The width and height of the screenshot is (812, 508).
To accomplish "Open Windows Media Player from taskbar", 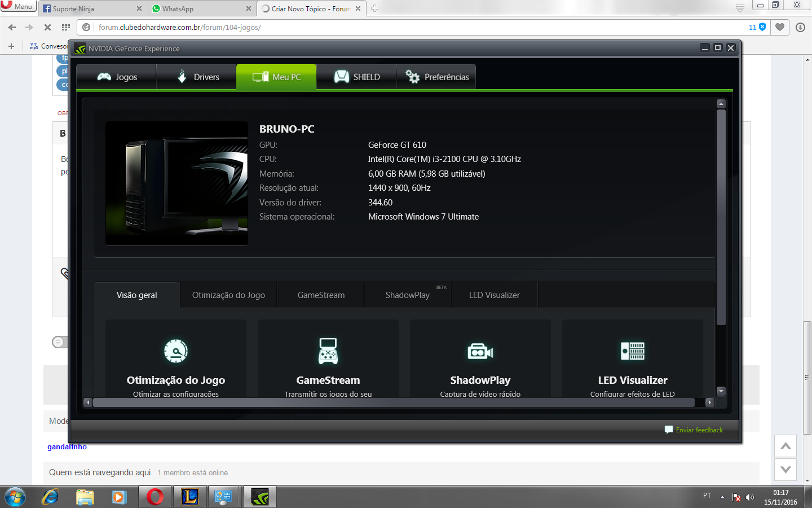I will click(120, 497).
